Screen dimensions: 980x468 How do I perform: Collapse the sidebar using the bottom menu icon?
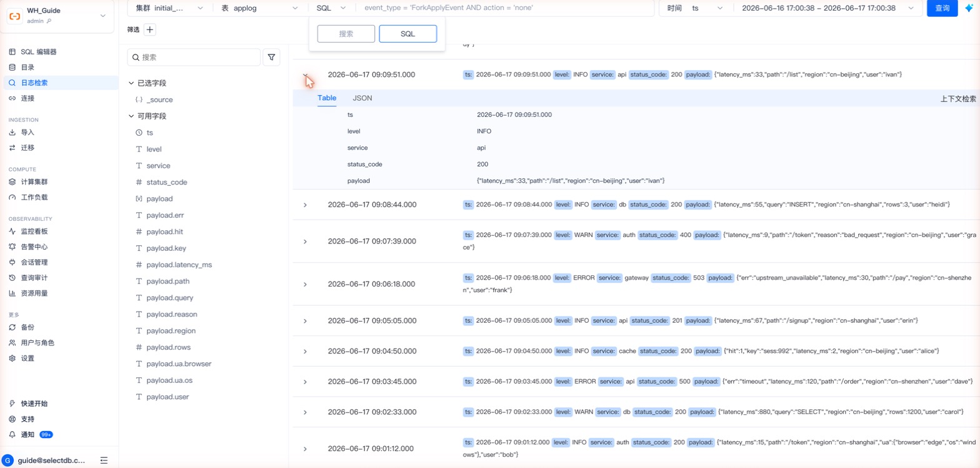[x=104, y=460]
